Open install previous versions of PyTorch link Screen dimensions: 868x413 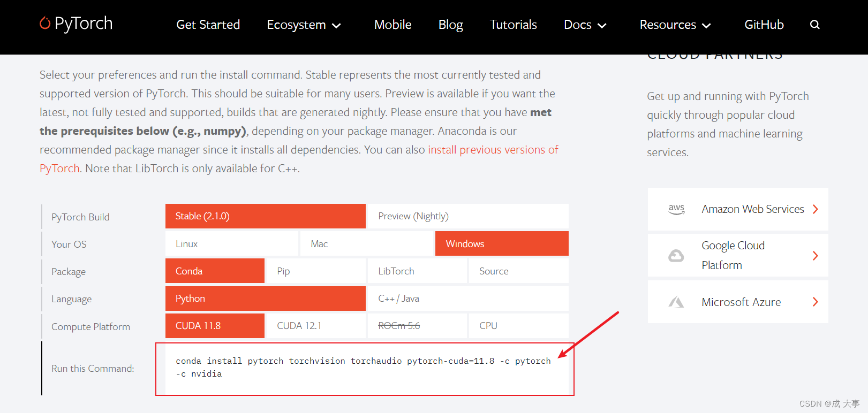493,150
